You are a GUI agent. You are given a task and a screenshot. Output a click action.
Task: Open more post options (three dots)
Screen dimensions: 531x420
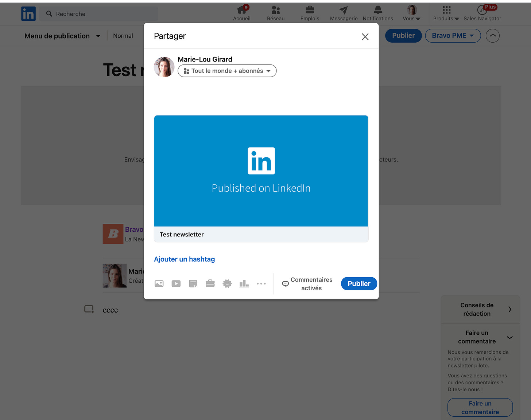(261, 283)
